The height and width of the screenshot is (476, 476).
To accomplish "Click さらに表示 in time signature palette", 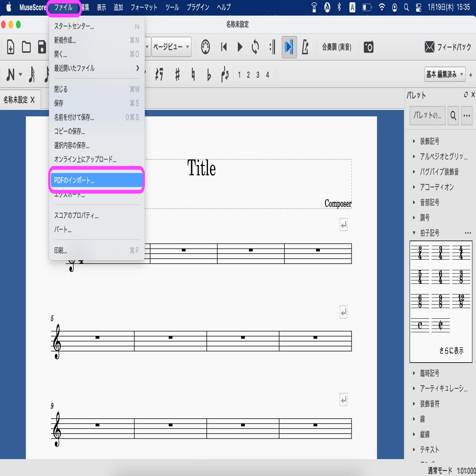I will [x=451, y=350].
